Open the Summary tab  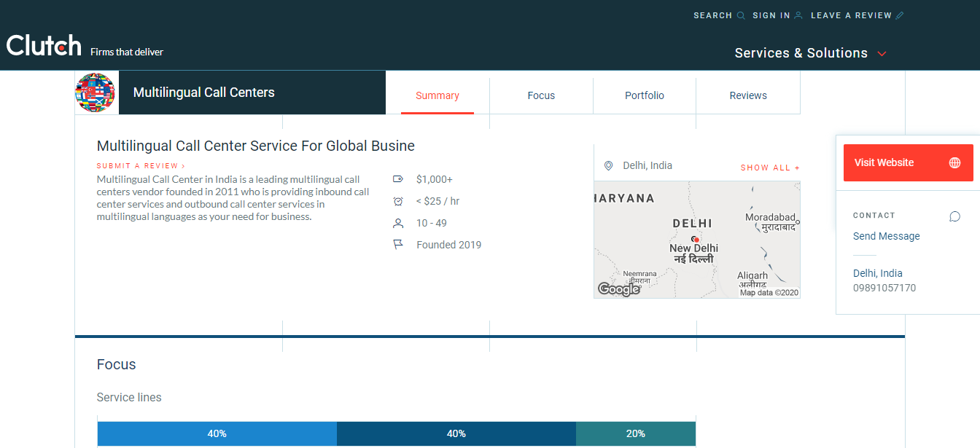[437, 95]
